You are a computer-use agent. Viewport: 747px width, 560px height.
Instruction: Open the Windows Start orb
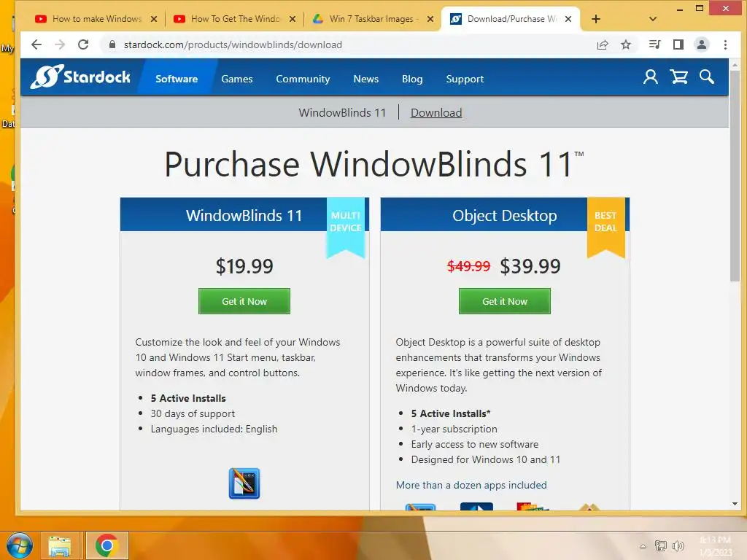(x=20, y=545)
